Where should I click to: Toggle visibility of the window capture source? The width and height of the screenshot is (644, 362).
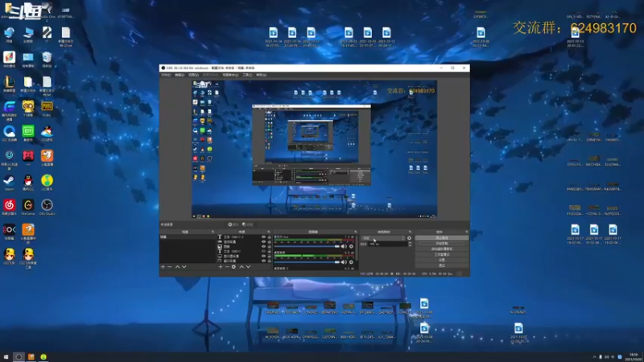click(x=264, y=261)
